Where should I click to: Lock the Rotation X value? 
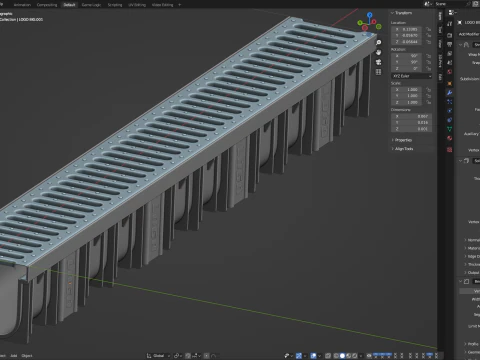coord(429,56)
